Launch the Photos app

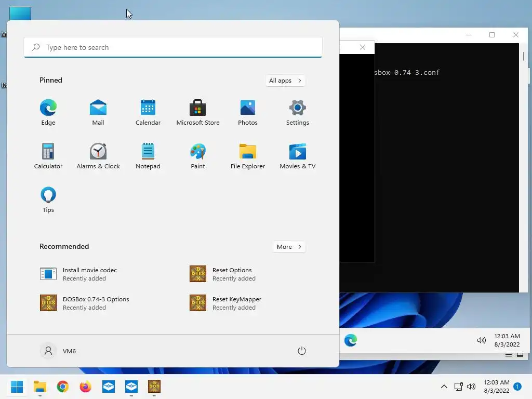pyautogui.click(x=248, y=112)
